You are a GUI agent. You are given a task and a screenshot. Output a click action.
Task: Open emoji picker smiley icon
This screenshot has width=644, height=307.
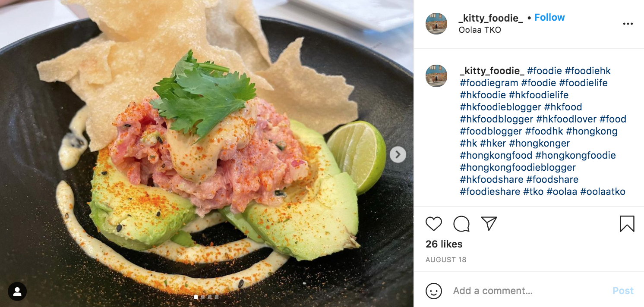[434, 291]
